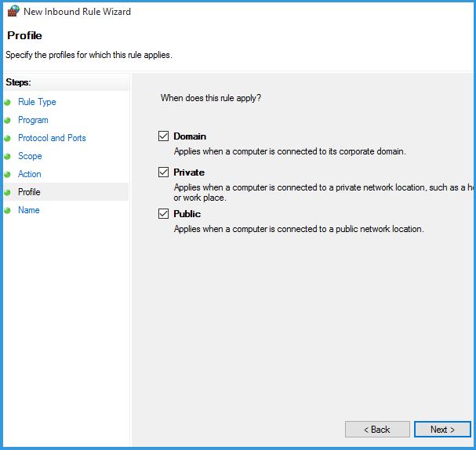Return to the Action step
This screenshot has width=476, height=450.
[30, 174]
